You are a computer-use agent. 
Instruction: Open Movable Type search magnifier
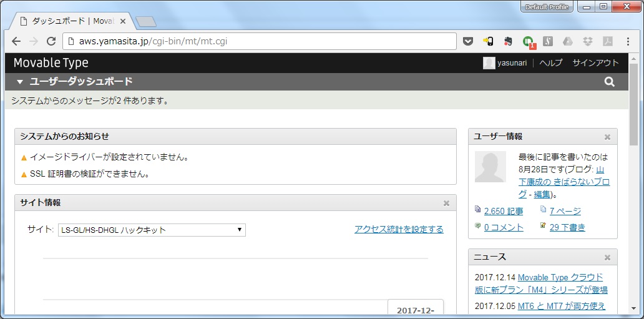pos(610,82)
